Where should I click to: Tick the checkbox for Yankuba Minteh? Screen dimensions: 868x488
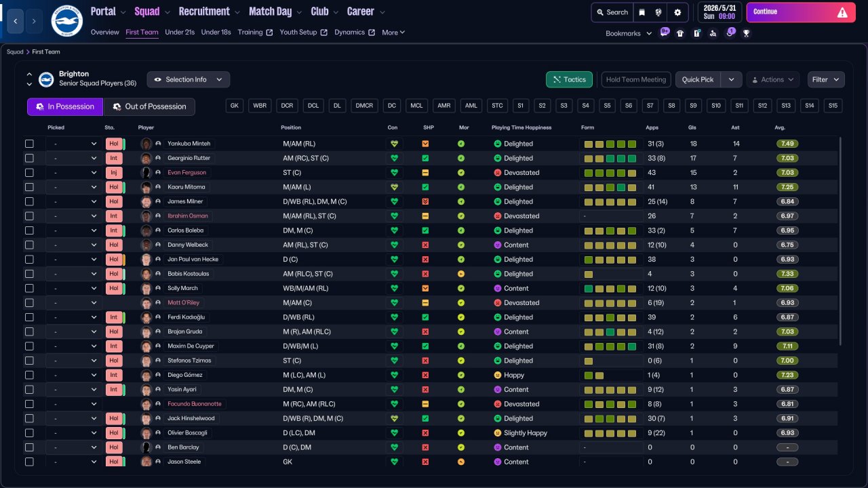[29, 144]
